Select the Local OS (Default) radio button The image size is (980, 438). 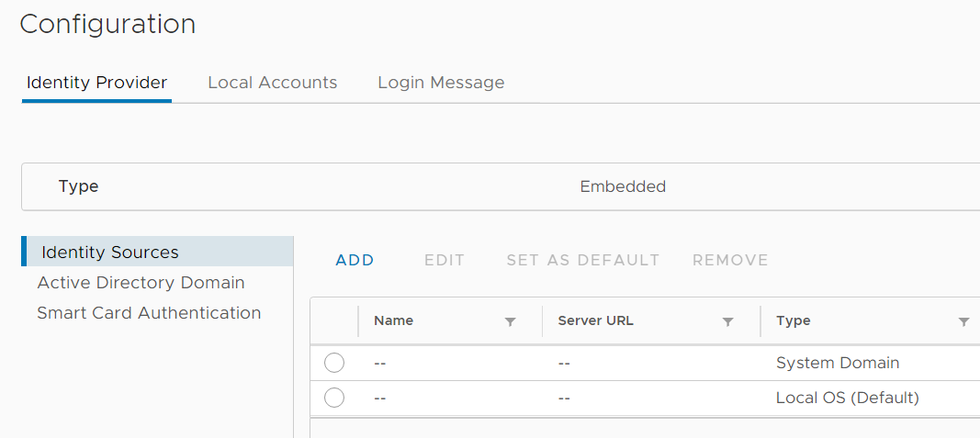pos(334,398)
